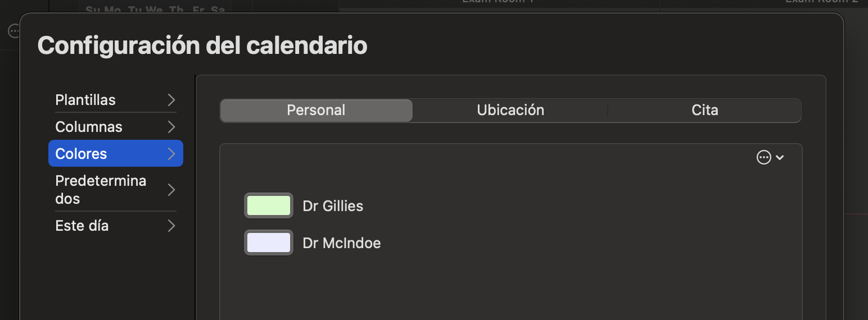Expand the Este día chevron arrow

pos(171,226)
